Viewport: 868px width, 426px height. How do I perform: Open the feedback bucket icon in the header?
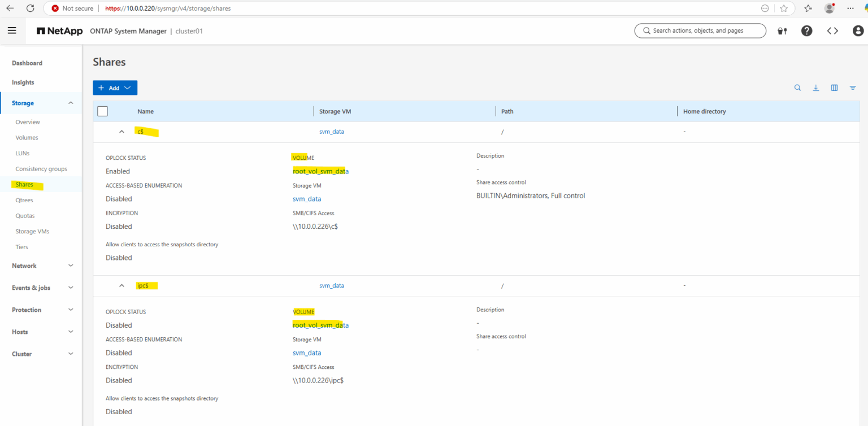782,31
